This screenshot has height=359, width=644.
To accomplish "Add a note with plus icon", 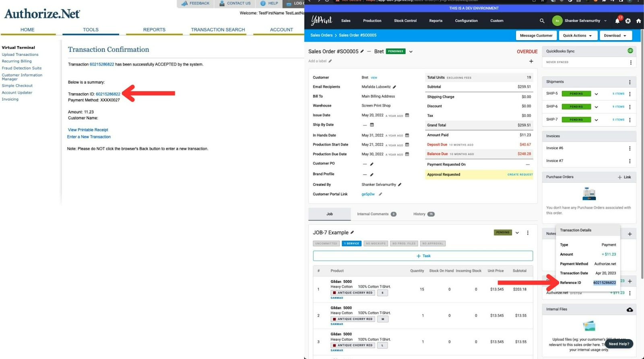I will pyautogui.click(x=630, y=234).
